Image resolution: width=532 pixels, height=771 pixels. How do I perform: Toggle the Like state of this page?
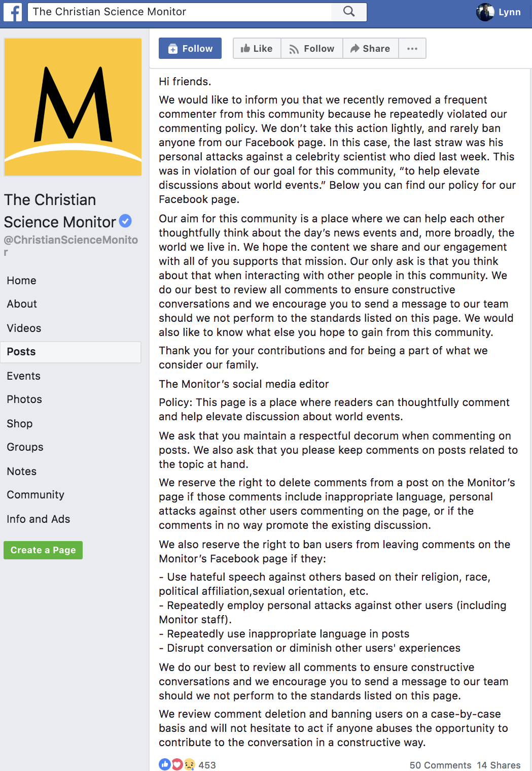coord(257,48)
